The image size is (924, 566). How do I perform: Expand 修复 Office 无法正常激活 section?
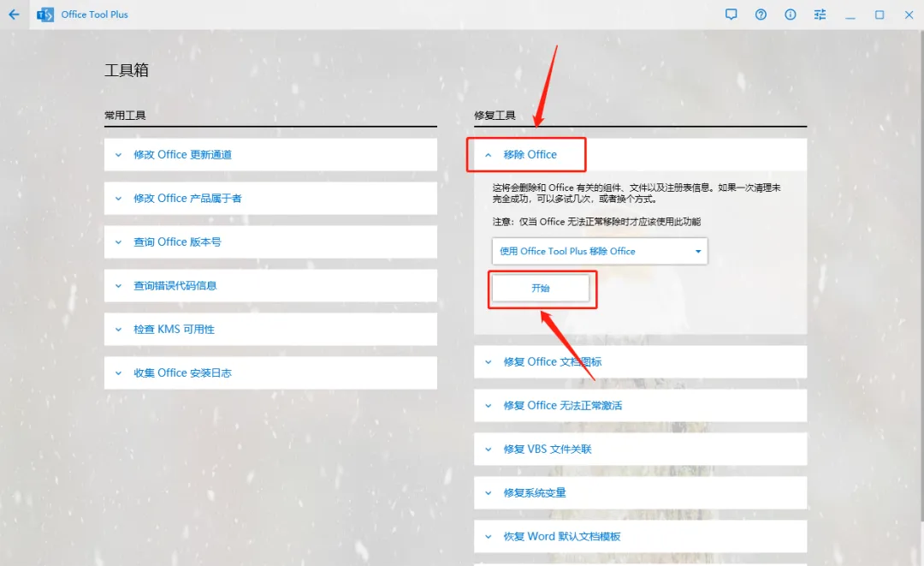coord(641,406)
